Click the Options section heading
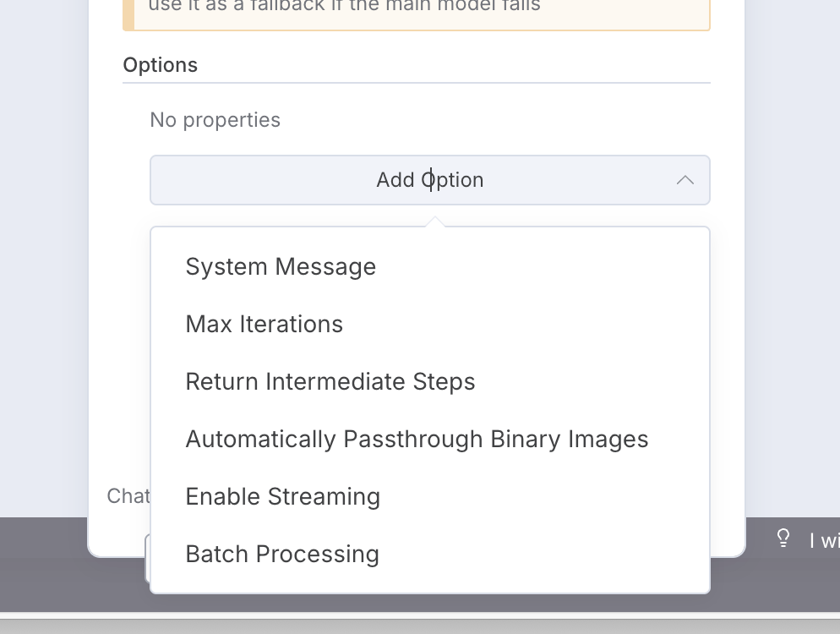The image size is (840, 634). tap(161, 65)
